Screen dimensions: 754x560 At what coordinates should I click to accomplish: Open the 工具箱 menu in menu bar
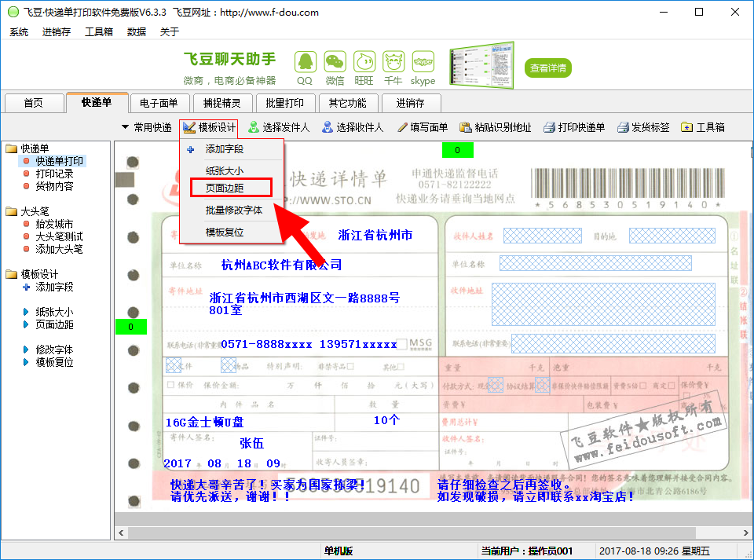coord(99,31)
